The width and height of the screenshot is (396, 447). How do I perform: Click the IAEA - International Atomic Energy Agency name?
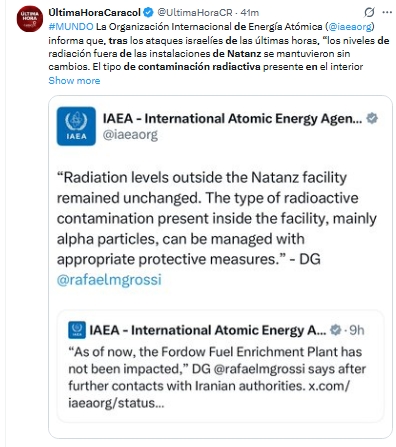point(232,119)
